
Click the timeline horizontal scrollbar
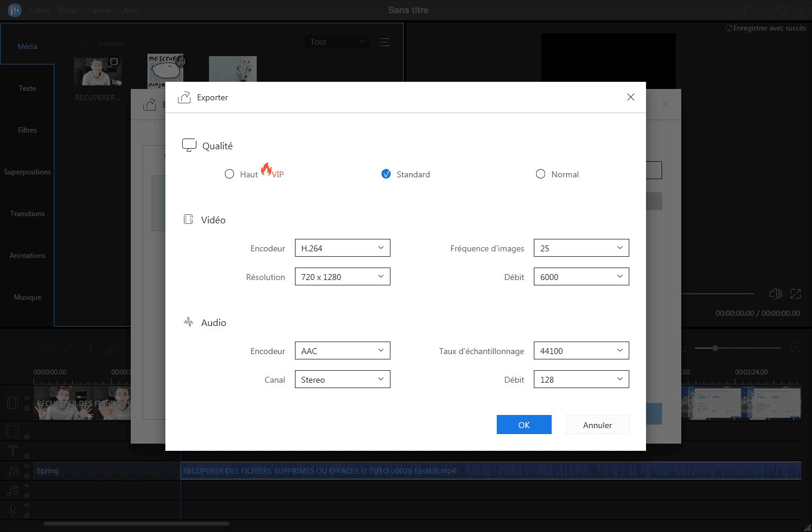tap(136, 524)
